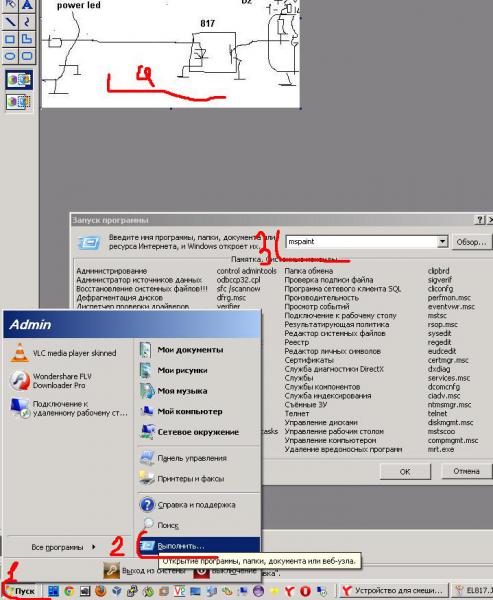
Task: Click the Cancel button in Run dialog
Action: click(x=466, y=471)
